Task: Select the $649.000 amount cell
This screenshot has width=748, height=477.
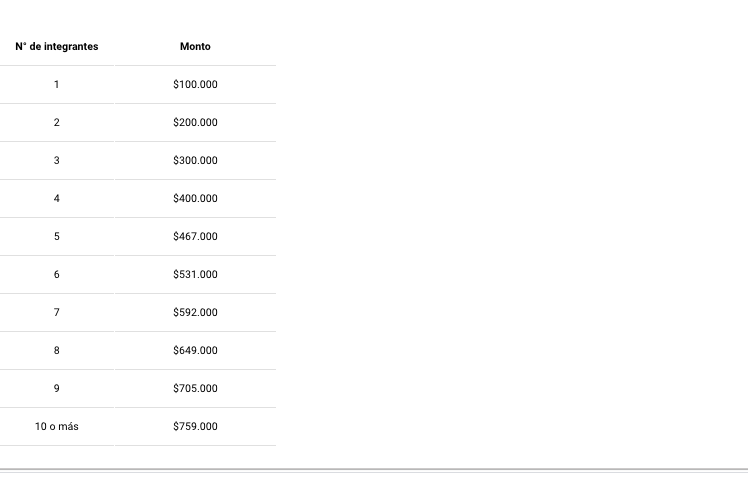Action: click(x=195, y=351)
